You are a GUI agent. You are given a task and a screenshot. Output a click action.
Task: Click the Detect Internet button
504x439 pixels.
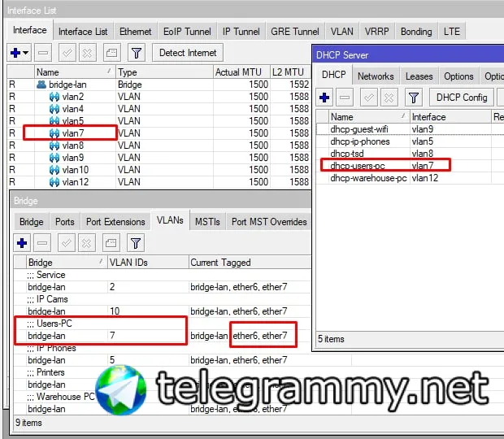point(188,53)
